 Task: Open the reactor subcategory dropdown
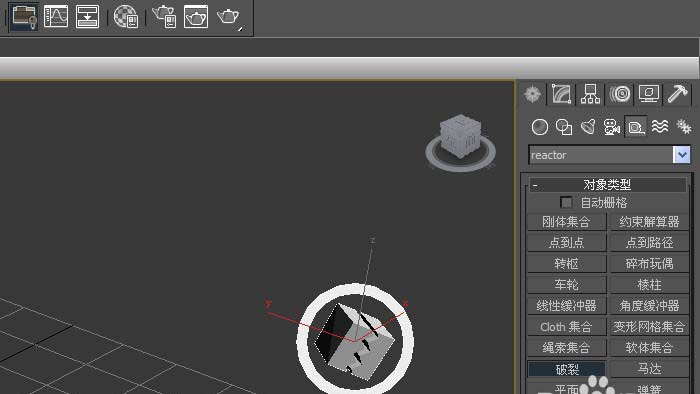pos(681,155)
